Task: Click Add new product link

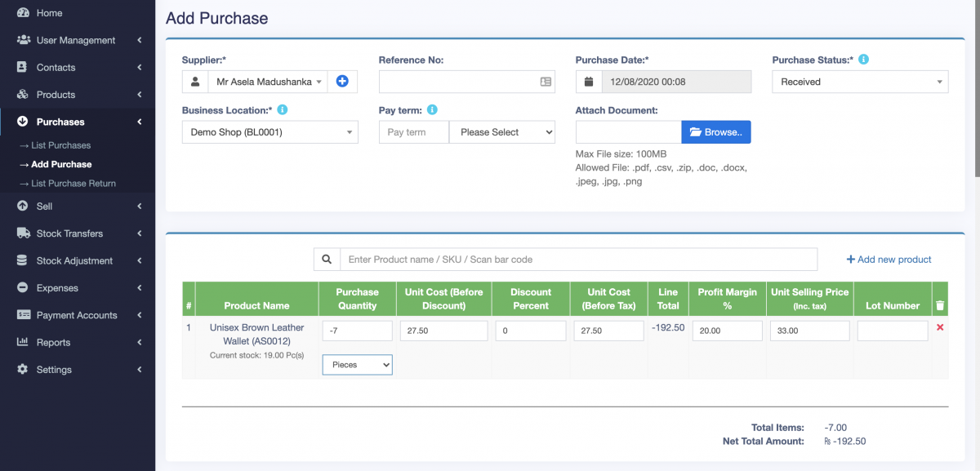Action: coord(889,260)
